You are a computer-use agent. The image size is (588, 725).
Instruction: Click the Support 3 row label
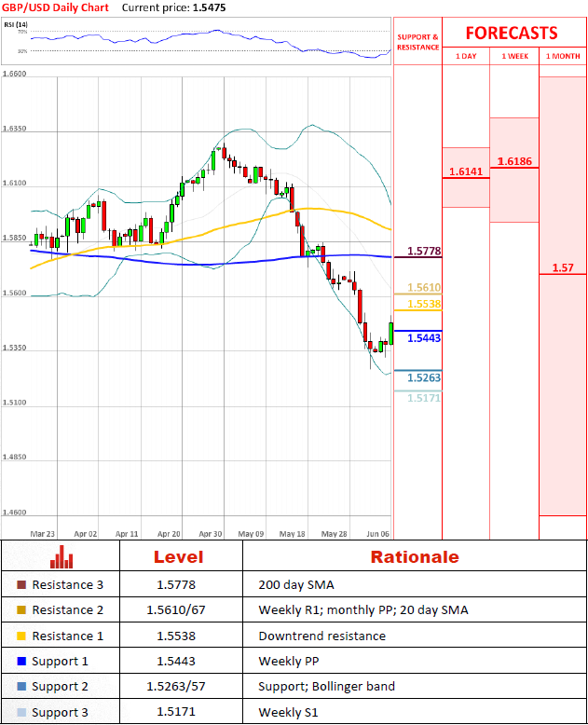pos(60,713)
